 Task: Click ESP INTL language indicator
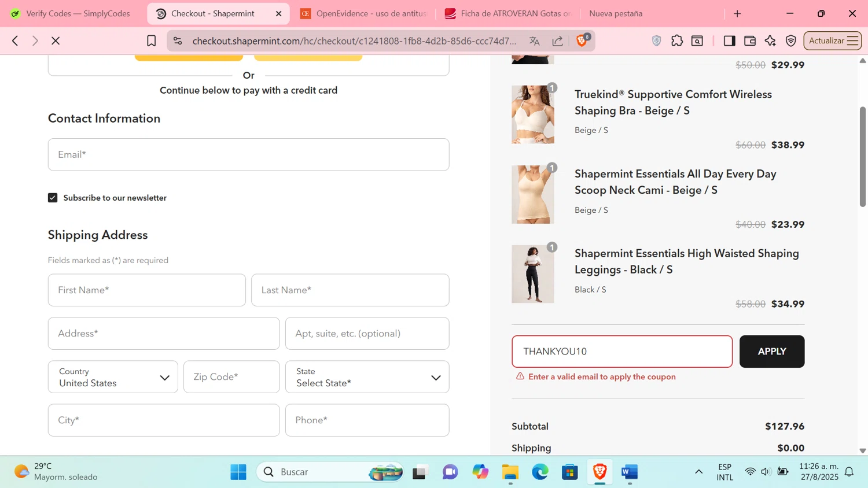coord(725,472)
